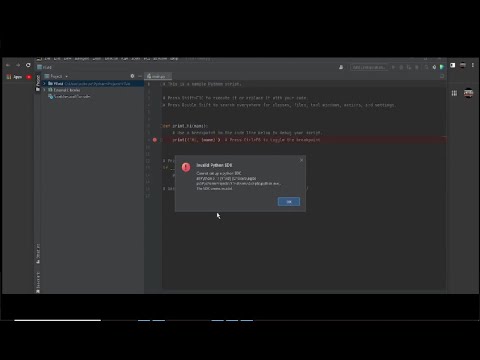Click the browser reload button
This screenshot has width=480, height=360.
pyautogui.click(x=28, y=65)
